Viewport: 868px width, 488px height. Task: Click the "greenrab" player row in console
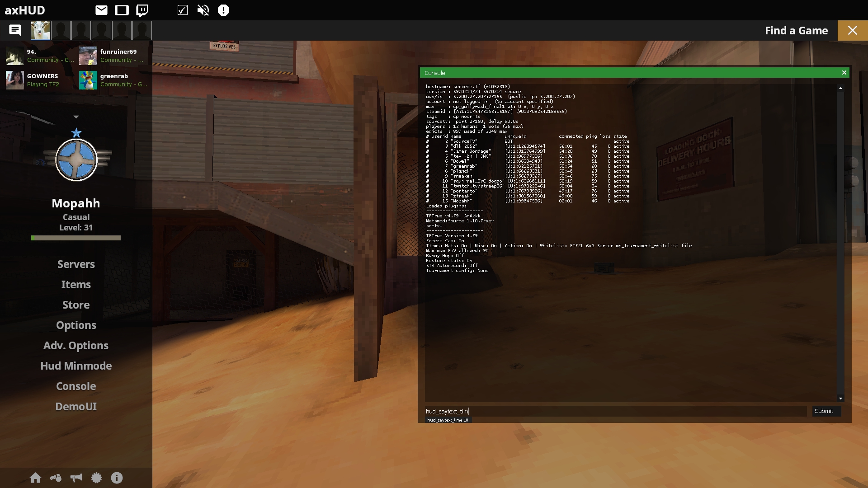[528, 166]
